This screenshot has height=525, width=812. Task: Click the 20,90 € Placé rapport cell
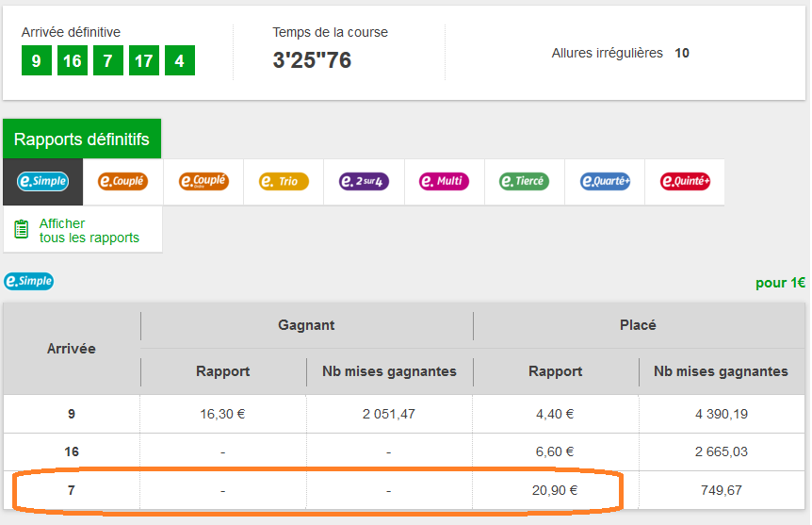click(555, 490)
